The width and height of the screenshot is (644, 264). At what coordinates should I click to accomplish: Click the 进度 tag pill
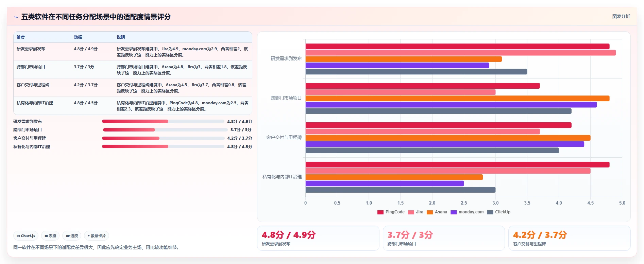pyautogui.click(x=72, y=236)
